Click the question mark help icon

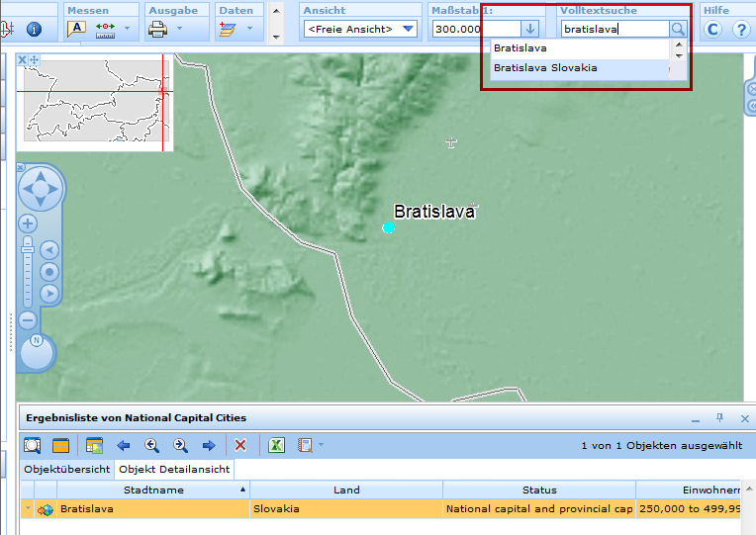tap(740, 30)
